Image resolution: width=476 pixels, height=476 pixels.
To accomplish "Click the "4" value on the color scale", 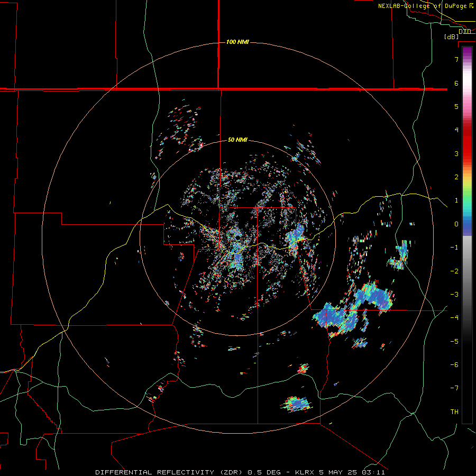I will click(456, 130).
